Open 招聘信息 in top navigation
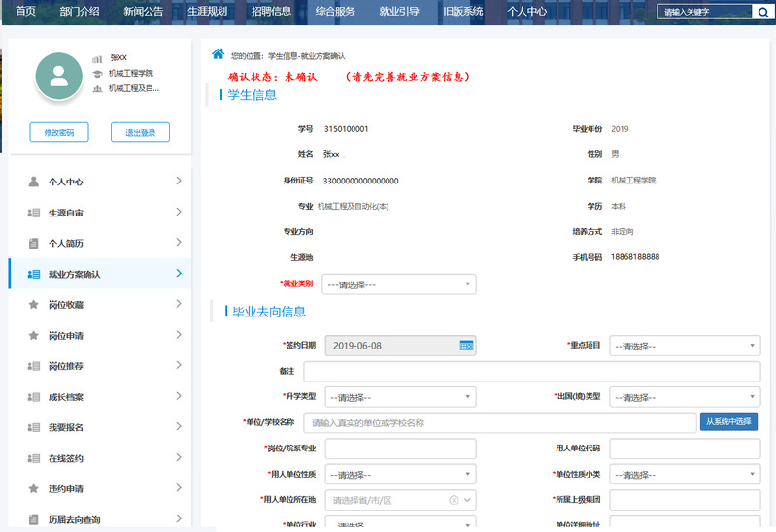 pos(271,12)
